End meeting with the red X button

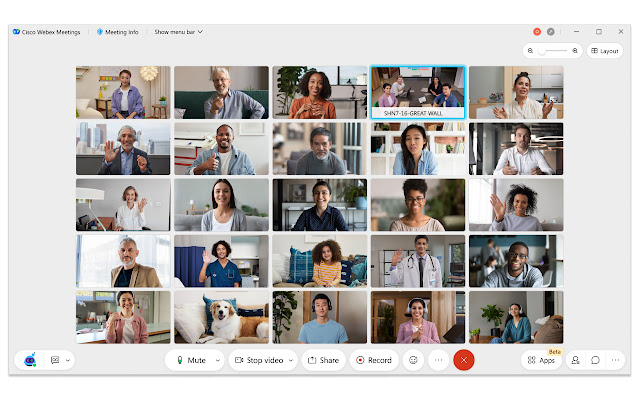464,360
